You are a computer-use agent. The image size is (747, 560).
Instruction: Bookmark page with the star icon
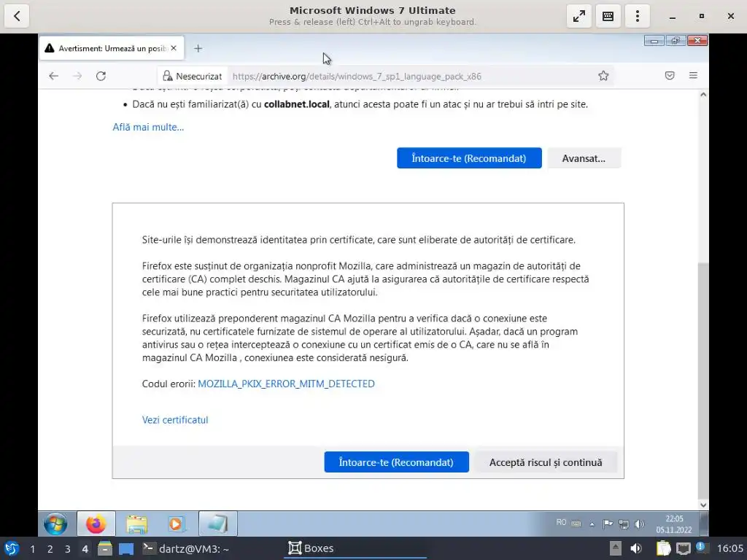[x=603, y=76]
